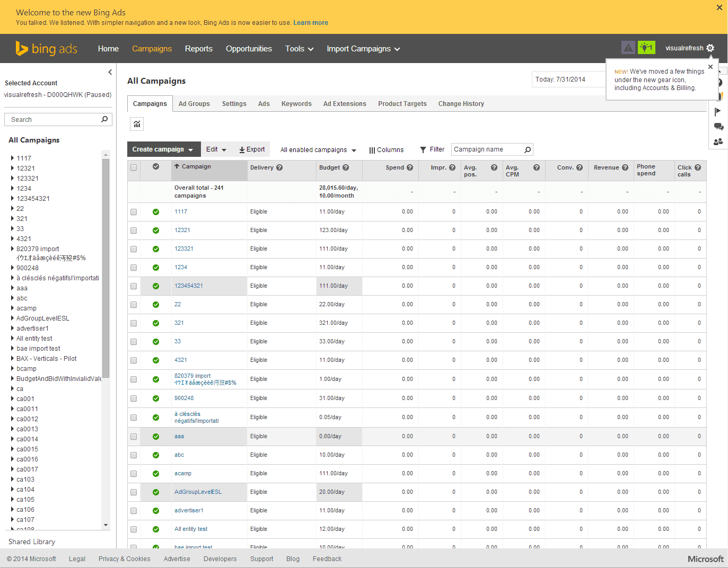Image resolution: width=728 pixels, height=568 pixels.
Task: Click the Export button
Action: pos(252,149)
